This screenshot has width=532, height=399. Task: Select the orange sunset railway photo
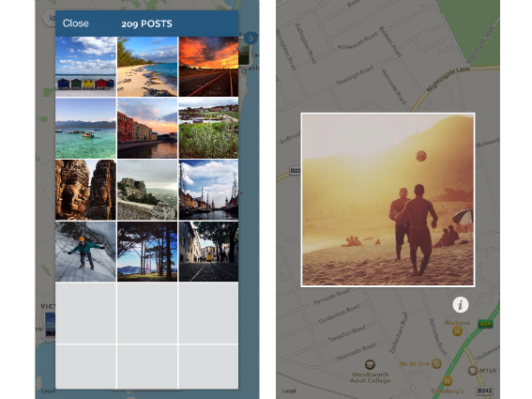(208, 67)
